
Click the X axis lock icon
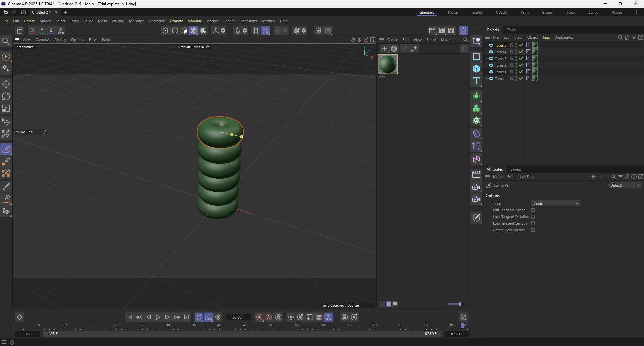32,31
